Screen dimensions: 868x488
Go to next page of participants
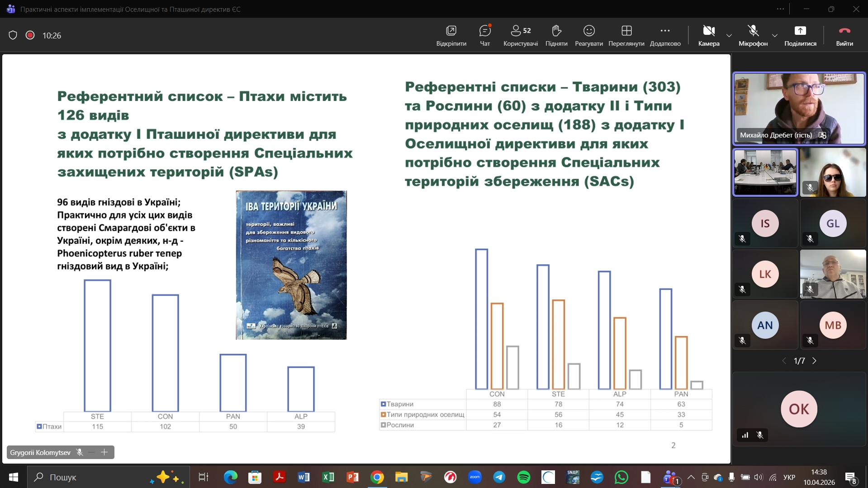[814, 361]
